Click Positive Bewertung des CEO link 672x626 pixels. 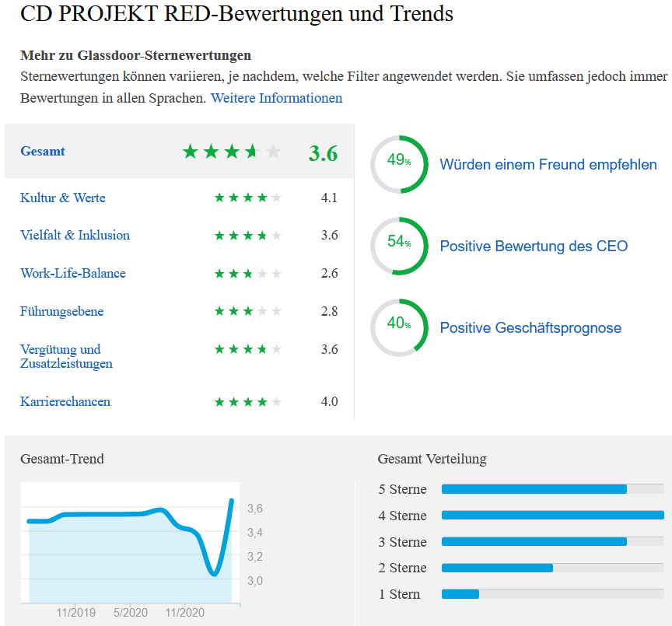tap(534, 246)
